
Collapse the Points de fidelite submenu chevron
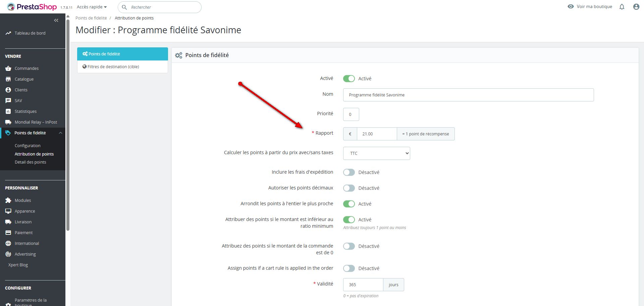pyautogui.click(x=60, y=133)
